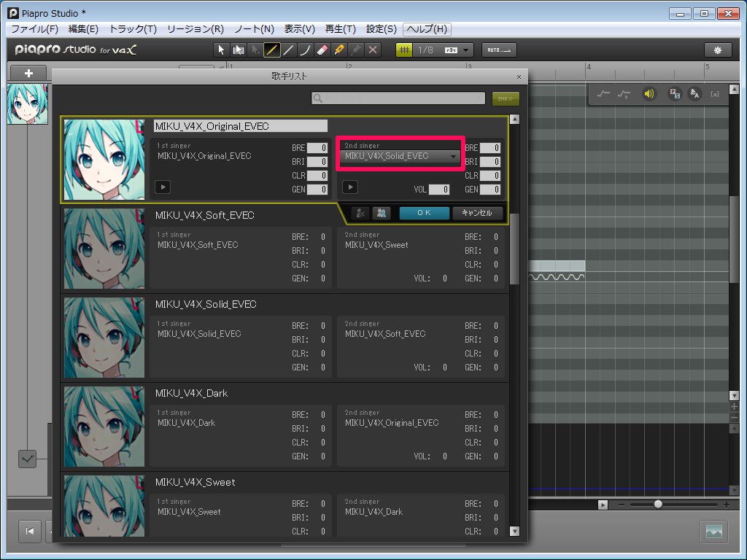The image size is (747, 560).
Task: Open the 編集(E) menu
Action: pyautogui.click(x=83, y=29)
